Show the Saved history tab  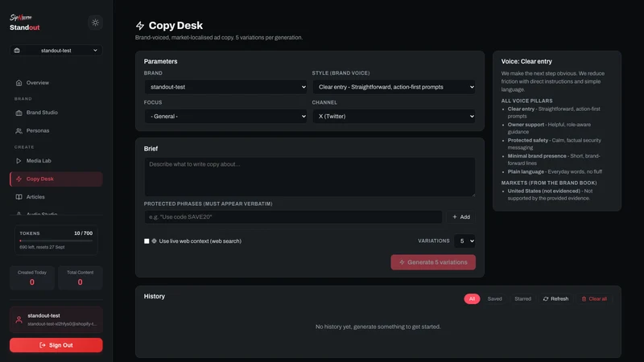coord(494,298)
